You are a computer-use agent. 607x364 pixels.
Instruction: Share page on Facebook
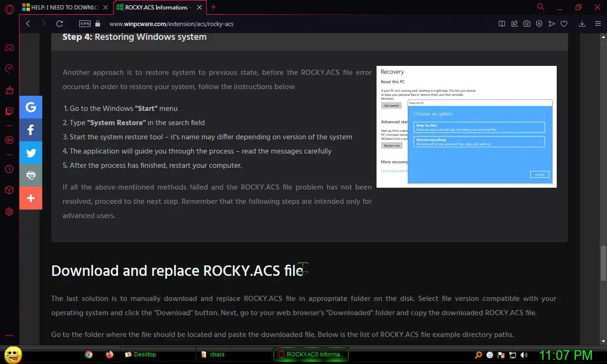(31, 130)
